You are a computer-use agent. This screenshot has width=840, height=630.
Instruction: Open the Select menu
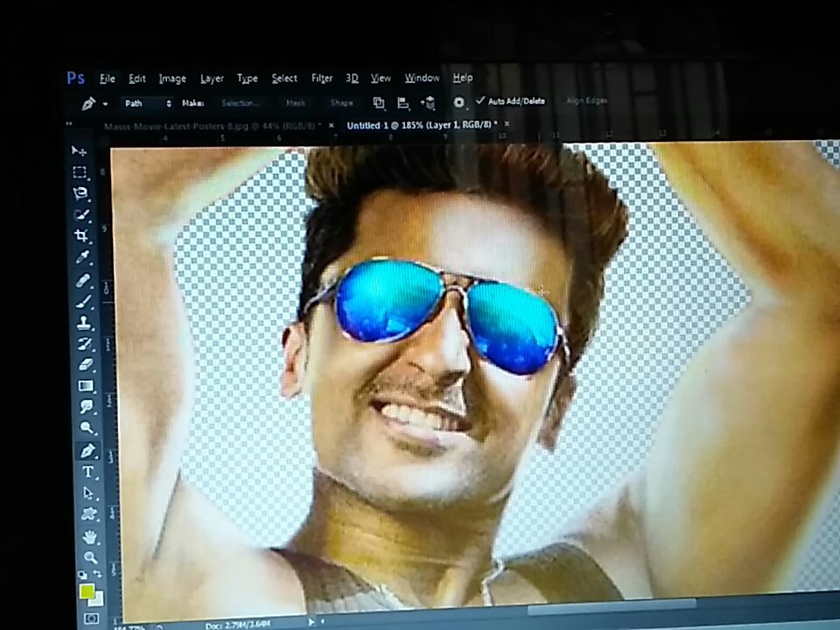283,78
